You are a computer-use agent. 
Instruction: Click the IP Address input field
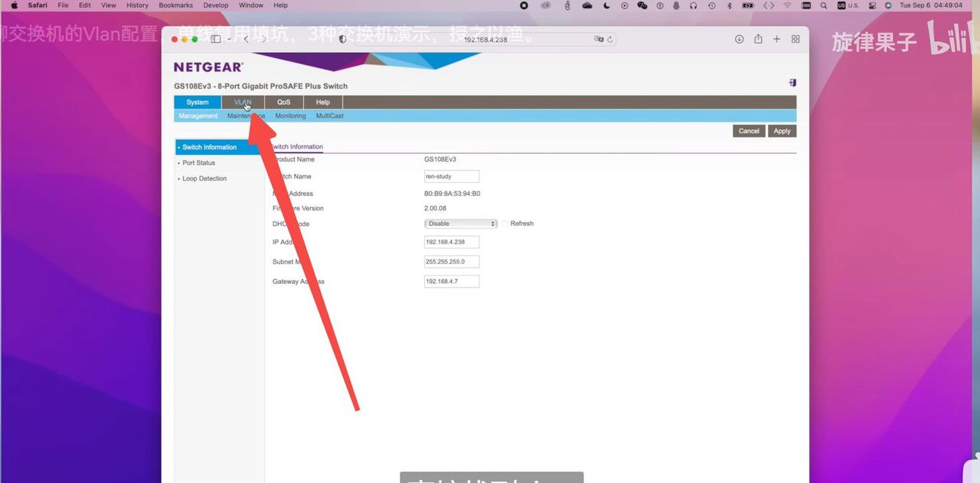(x=452, y=242)
